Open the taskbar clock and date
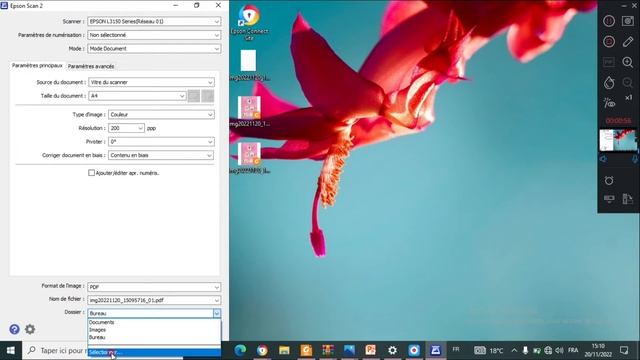The height and width of the screenshot is (360, 640). (x=598, y=350)
